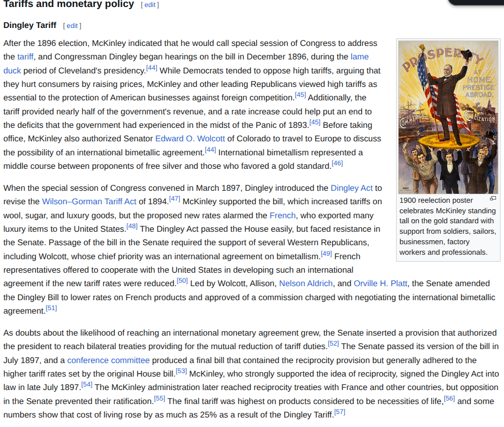Image resolution: width=504 pixels, height=427 pixels.
Task: Open footnote 48 after United States
Action: 132,227
